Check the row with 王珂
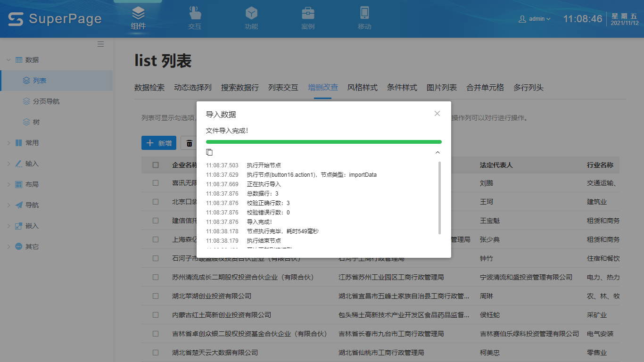The image size is (644, 362). coord(156,202)
